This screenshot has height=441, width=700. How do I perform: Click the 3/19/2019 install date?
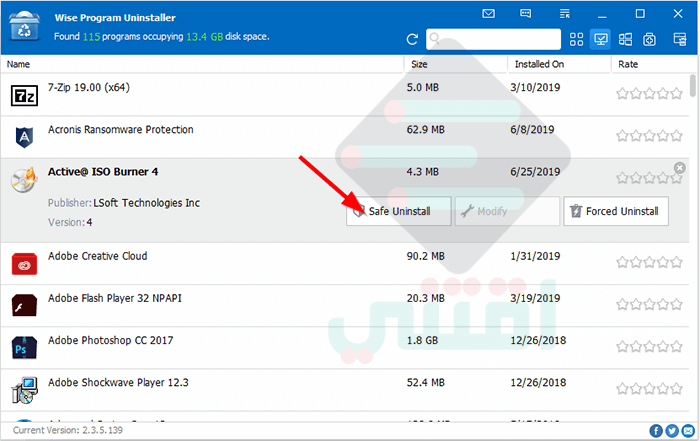535,298
